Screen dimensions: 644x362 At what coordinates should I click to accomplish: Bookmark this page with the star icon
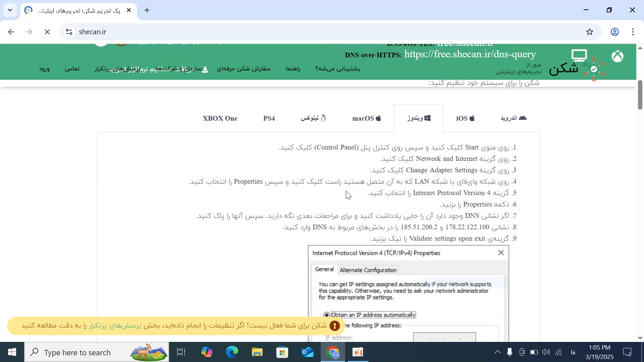coord(589,32)
